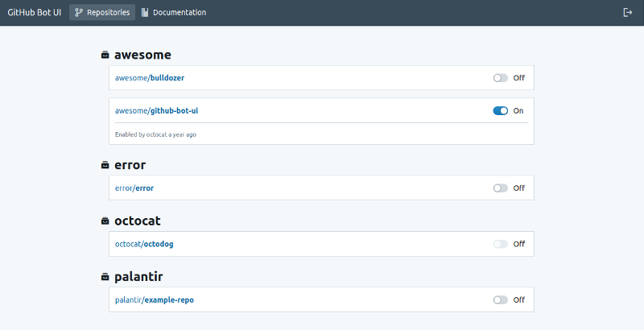Open the awesome/github-bot-ui repository link
The image size is (644, 330).
coord(156,111)
